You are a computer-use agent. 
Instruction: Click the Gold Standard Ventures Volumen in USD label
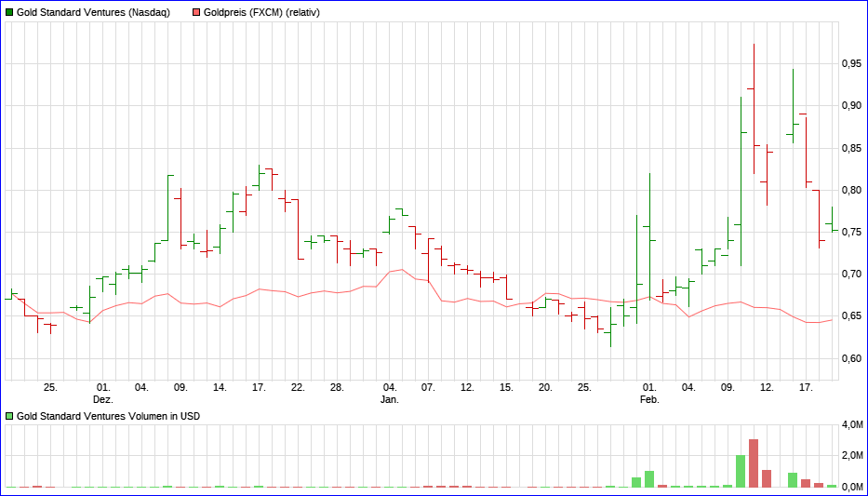pos(108,416)
